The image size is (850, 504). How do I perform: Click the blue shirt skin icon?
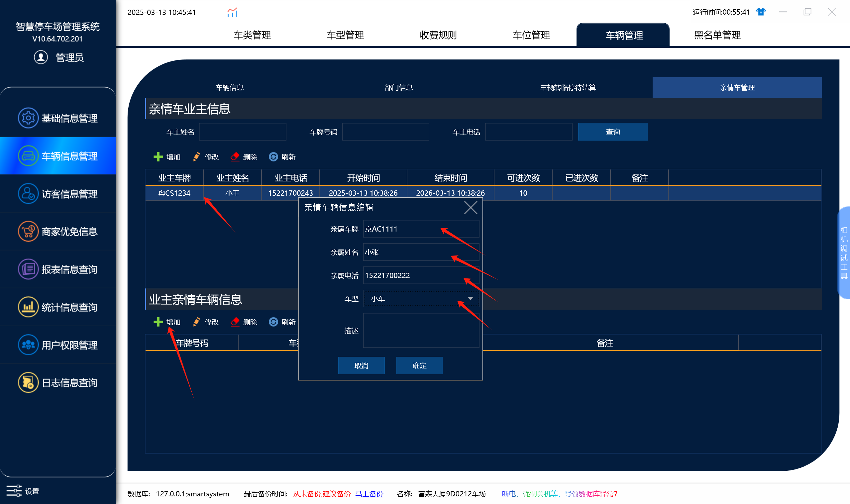[x=761, y=12]
